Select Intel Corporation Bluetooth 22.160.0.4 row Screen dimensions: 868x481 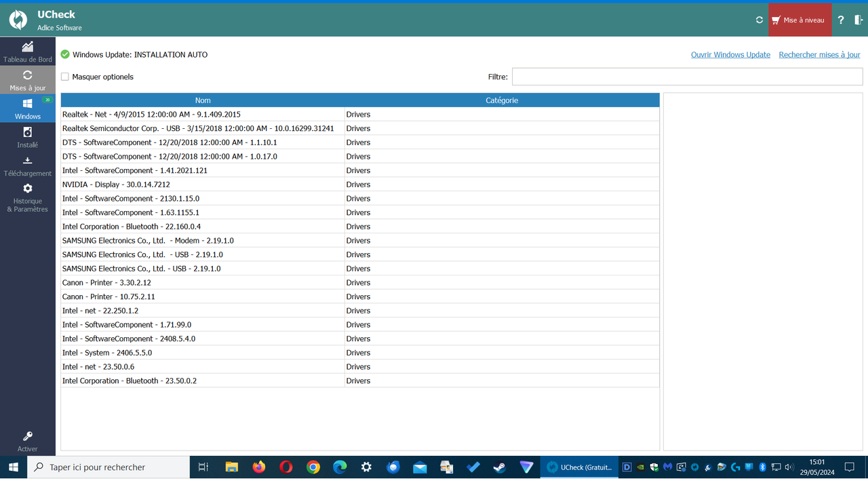pos(360,227)
